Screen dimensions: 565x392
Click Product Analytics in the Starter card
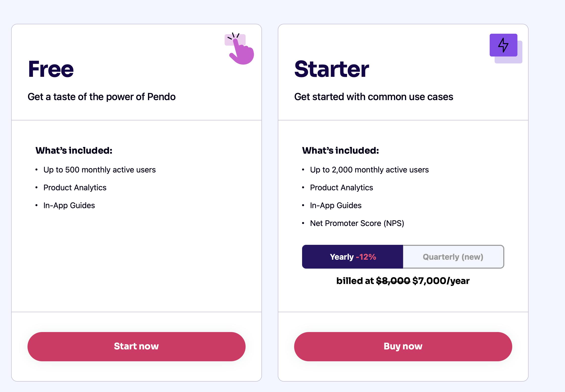coord(341,188)
